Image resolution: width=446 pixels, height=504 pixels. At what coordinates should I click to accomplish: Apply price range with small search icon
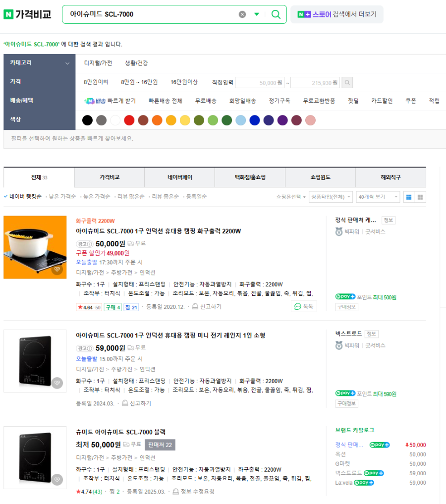347,83
